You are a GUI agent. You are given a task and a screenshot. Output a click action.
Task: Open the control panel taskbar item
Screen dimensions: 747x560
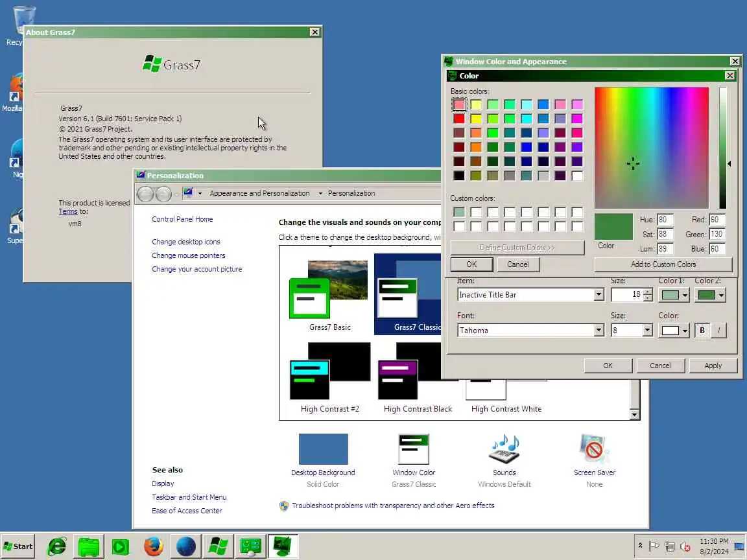coord(250,546)
